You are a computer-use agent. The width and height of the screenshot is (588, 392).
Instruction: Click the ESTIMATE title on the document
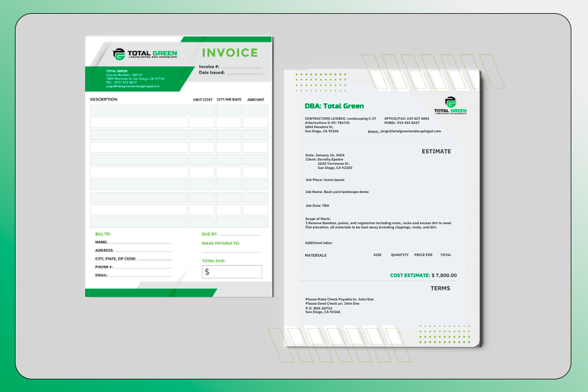click(x=436, y=152)
